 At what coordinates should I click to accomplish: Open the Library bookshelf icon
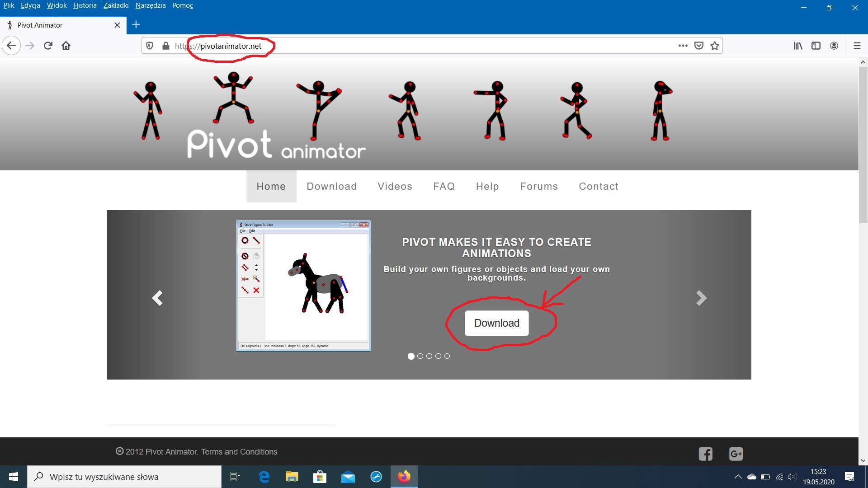[798, 46]
